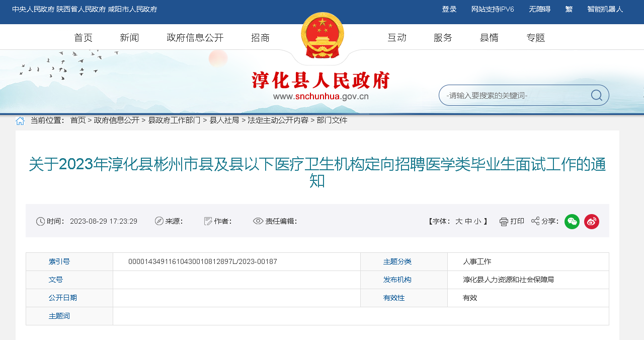
Task: Go to breadcrumb 县人社局
Action: click(x=224, y=120)
